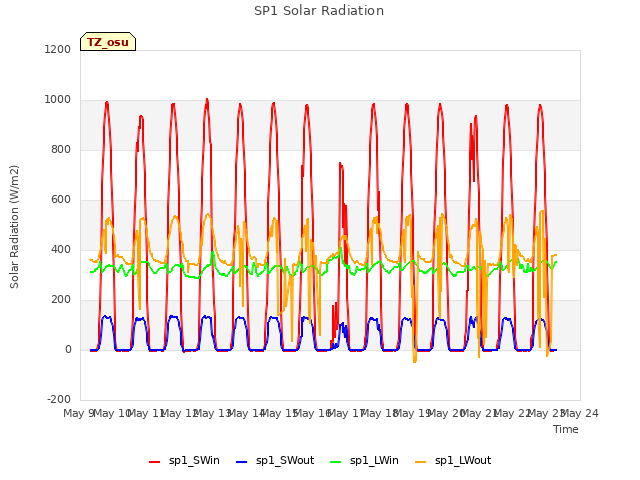Click the 1200 y-axis tick label

click(x=58, y=49)
